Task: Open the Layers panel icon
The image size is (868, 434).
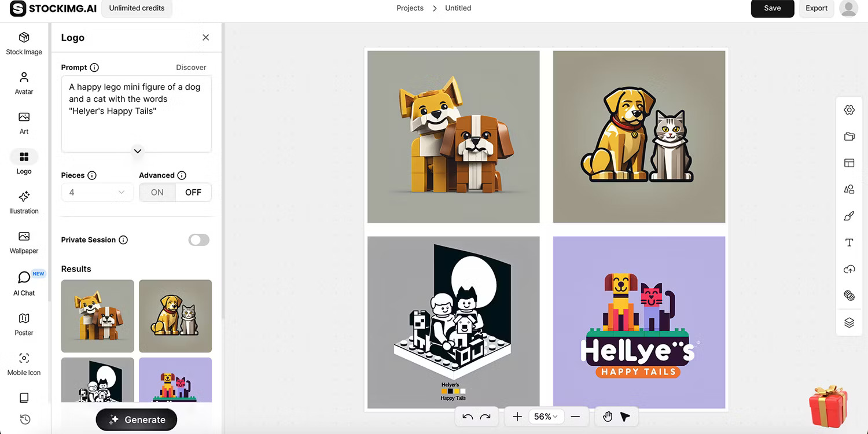Action: (849, 322)
